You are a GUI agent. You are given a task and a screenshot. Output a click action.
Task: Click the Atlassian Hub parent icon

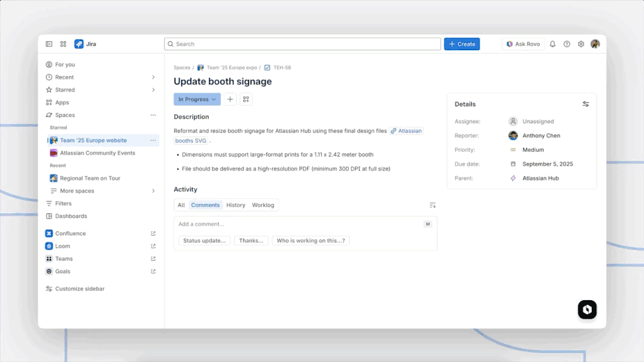[513, 178]
